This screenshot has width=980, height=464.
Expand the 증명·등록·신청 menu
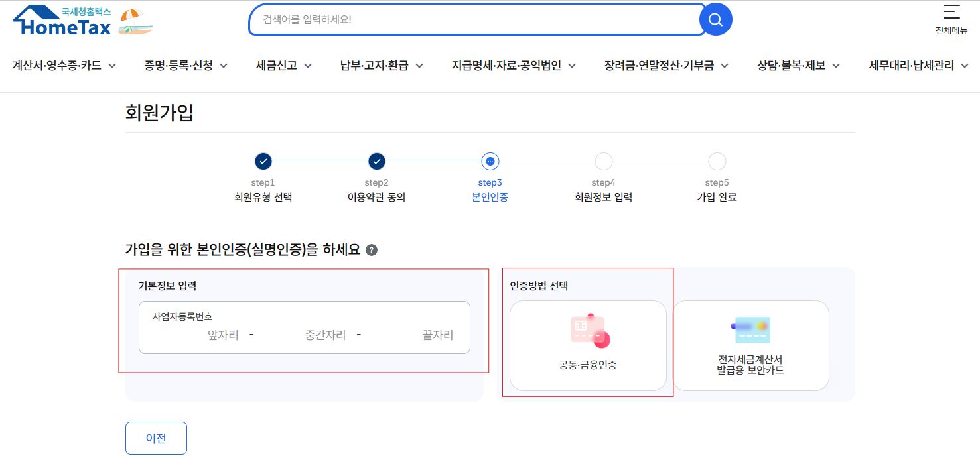[186, 66]
